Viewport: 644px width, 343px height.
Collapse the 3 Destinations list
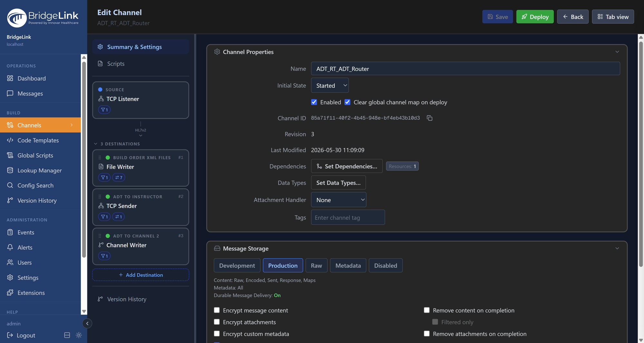tap(96, 144)
